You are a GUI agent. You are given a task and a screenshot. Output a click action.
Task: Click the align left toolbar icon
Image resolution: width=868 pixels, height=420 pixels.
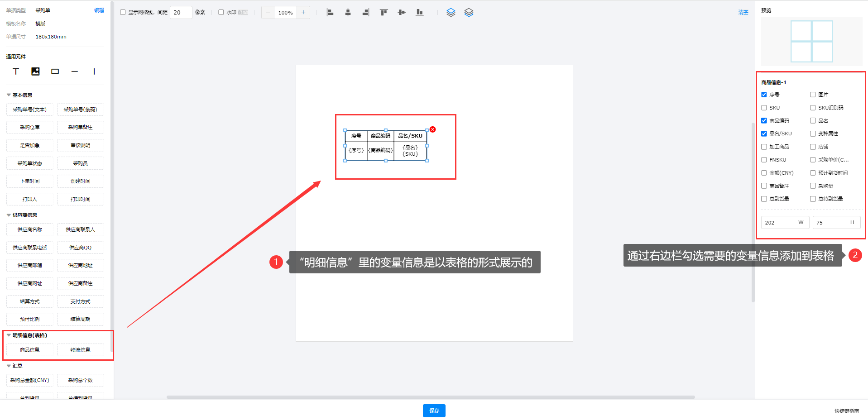pos(330,13)
